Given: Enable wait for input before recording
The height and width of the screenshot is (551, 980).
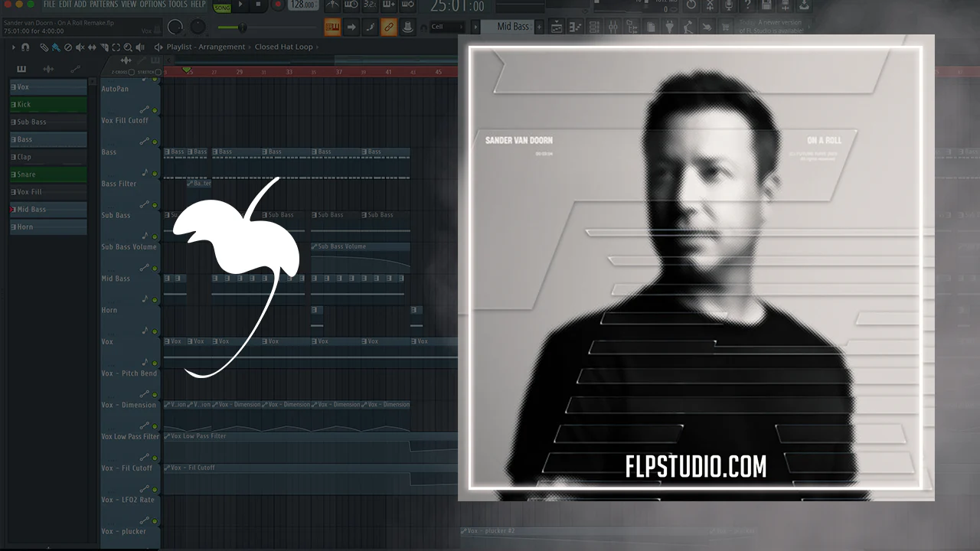Looking at the screenshot, I should tap(351, 5).
